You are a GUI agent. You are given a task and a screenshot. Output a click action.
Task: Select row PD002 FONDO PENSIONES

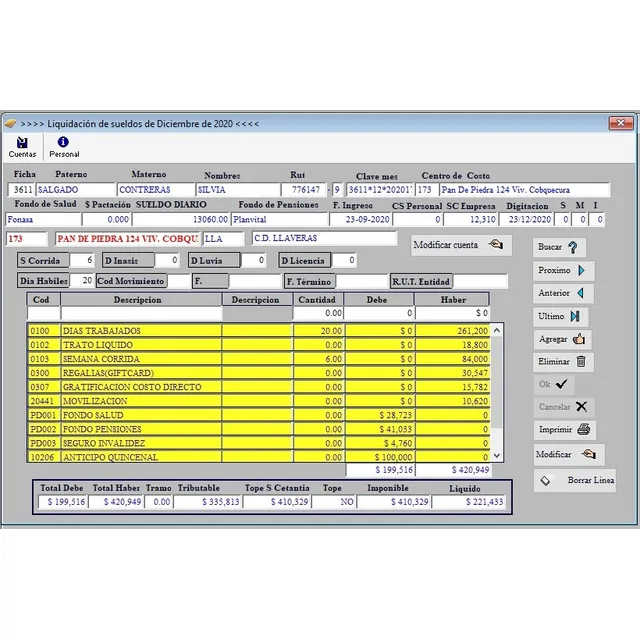(x=259, y=429)
